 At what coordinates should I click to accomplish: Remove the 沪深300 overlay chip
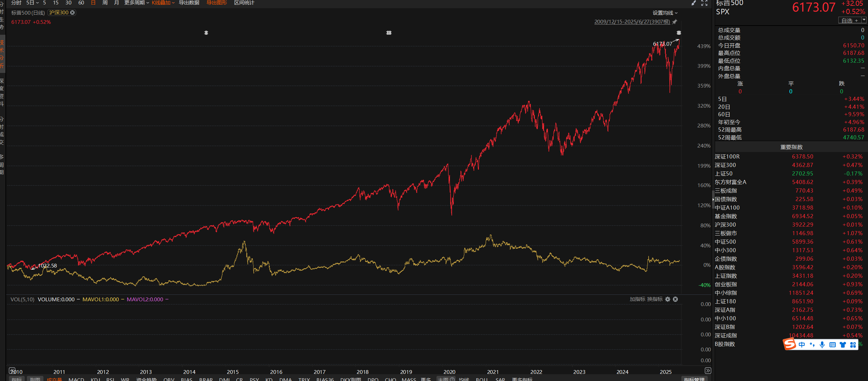[x=72, y=13]
